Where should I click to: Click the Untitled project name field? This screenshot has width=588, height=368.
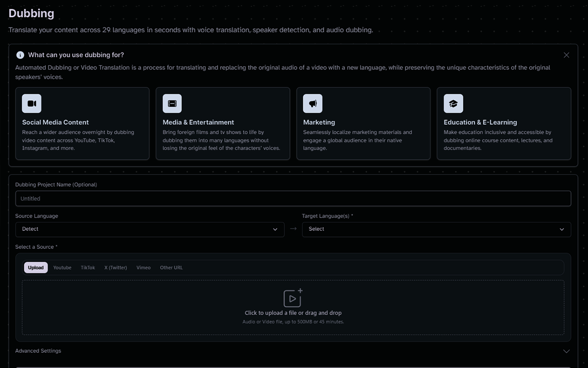point(293,198)
